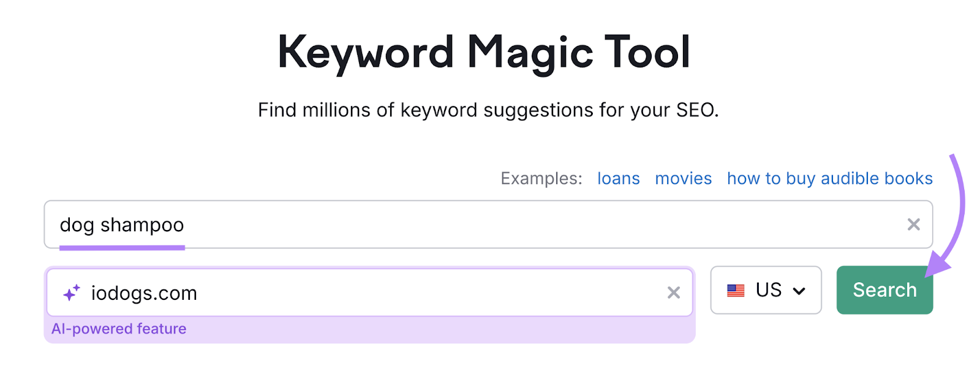Click the green Search button
This screenshot has width=980, height=379.
(x=884, y=289)
